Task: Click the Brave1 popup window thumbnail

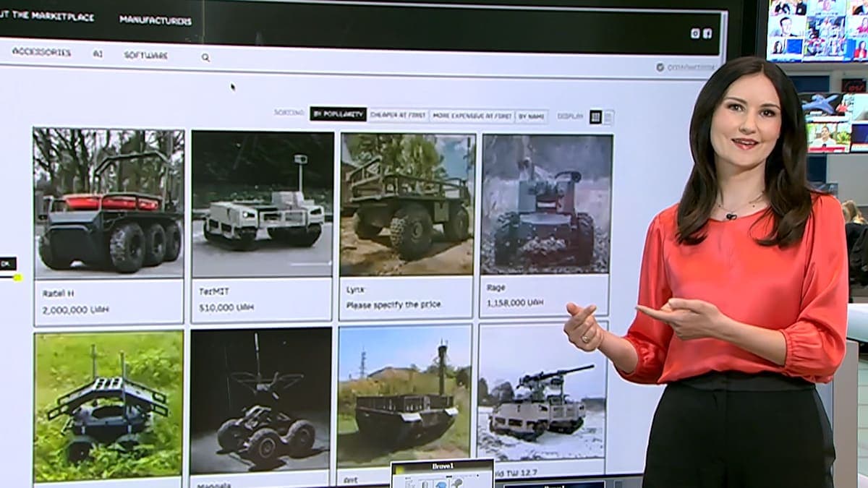Action: tap(443, 474)
